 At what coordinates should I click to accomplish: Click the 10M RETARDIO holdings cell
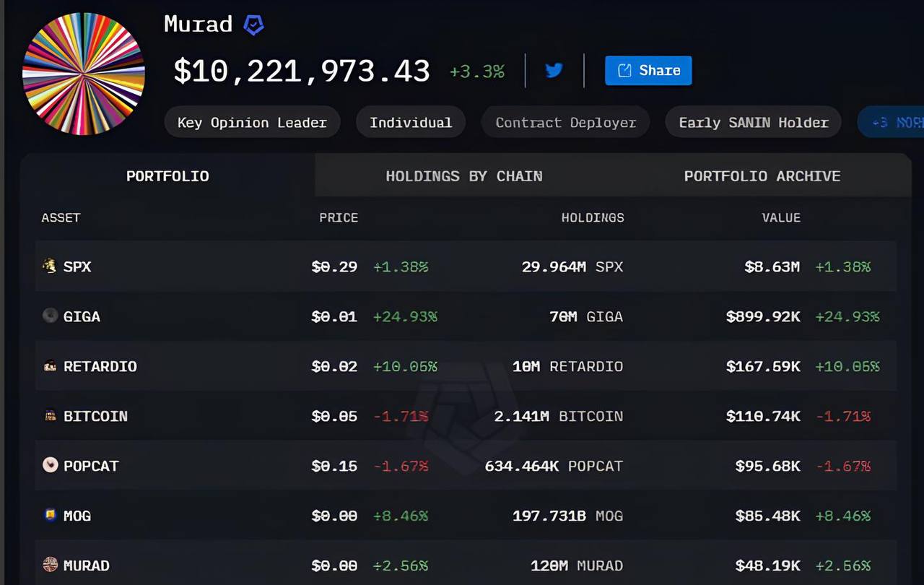click(x=567, y=366)
